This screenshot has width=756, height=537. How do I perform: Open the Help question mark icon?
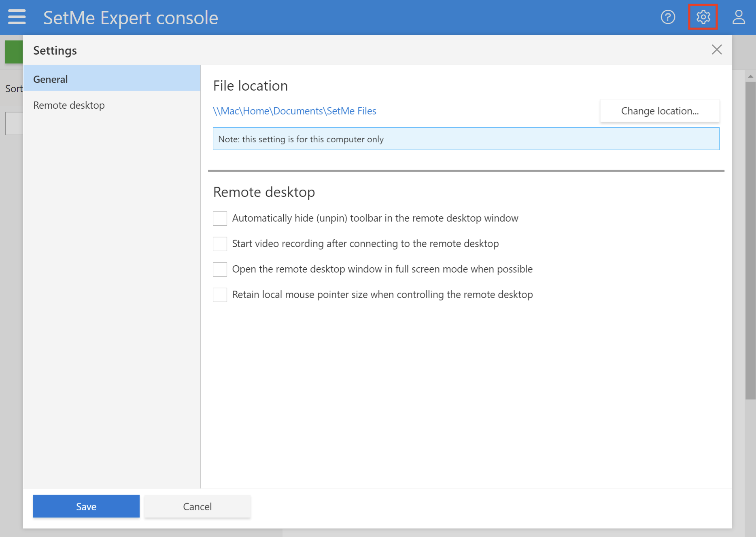(668, 17)
